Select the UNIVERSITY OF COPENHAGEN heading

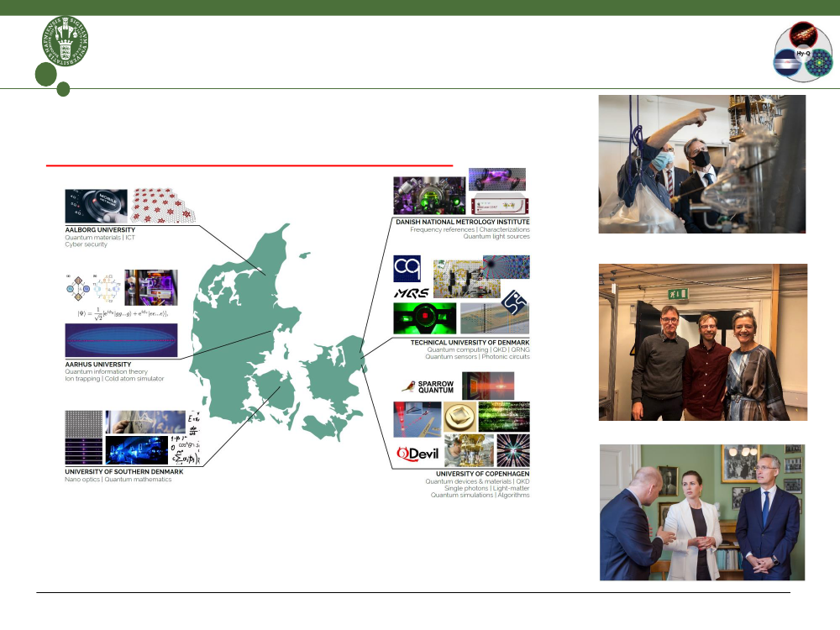click(483, 474)
